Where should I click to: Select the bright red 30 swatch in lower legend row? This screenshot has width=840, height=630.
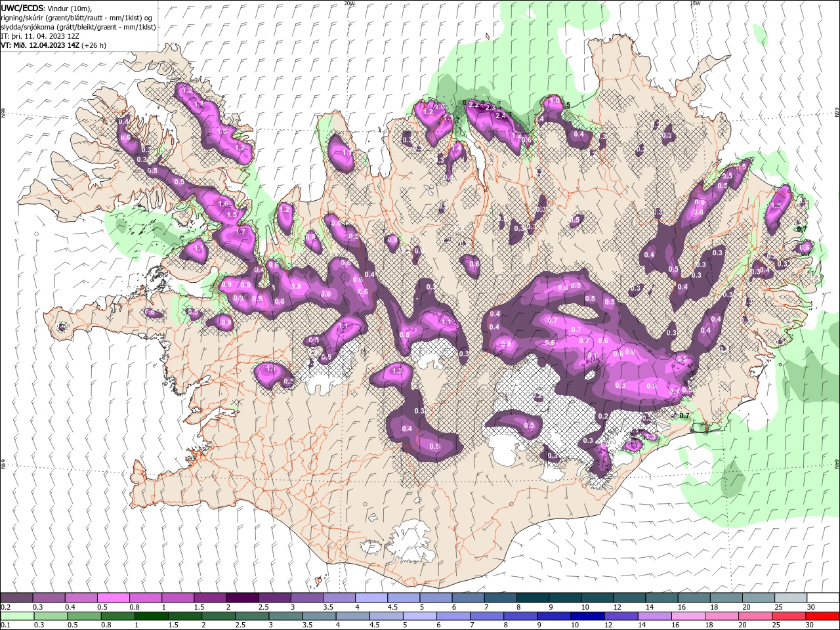click(823, 616)
